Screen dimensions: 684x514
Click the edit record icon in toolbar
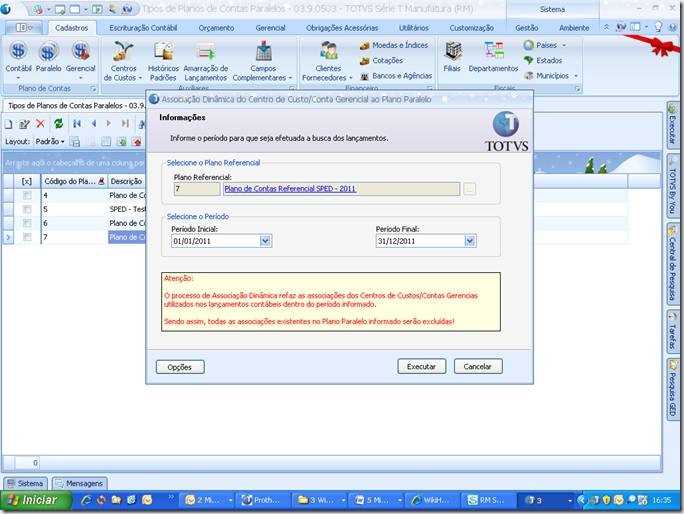click(24, 124)
